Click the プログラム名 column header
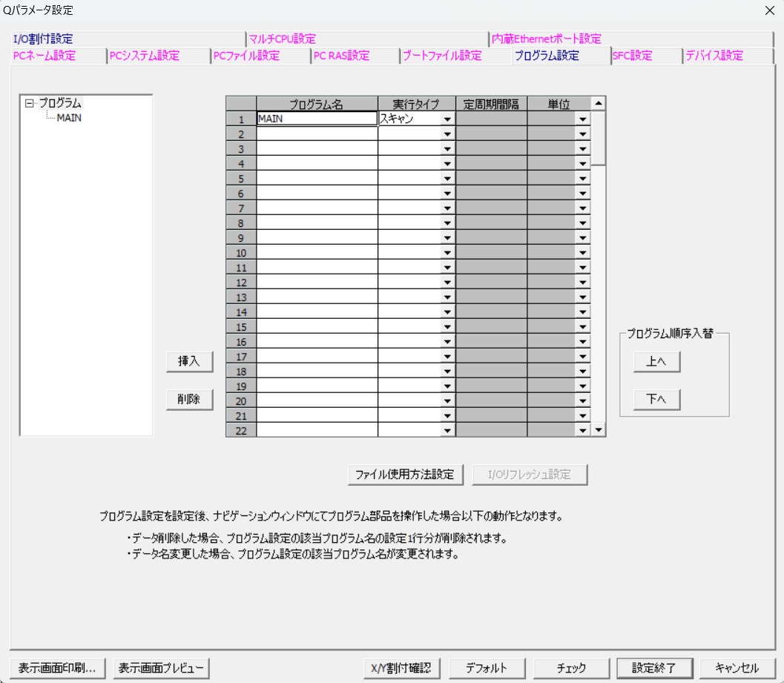The width and height of the screenshot is (784, 683). pyautogui.click(x=317, y=104)
